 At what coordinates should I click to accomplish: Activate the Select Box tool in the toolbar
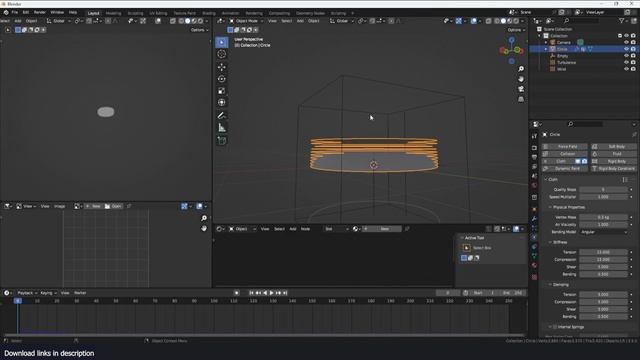click(x=222, y=42)
